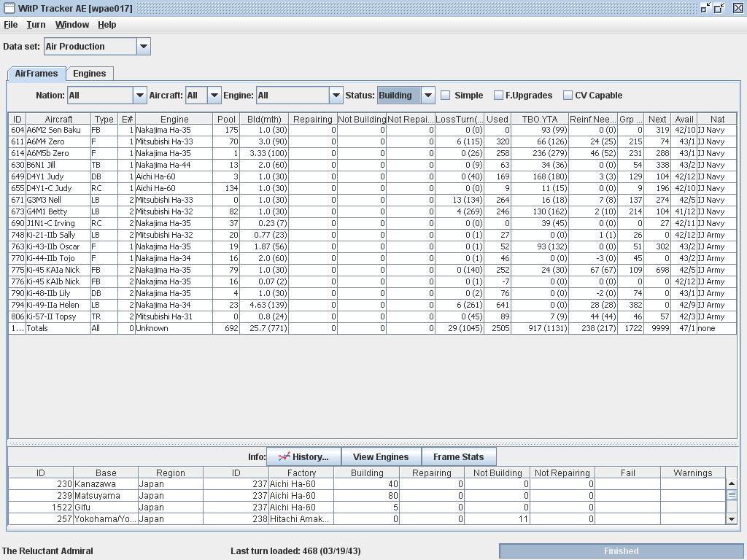Click the scroll down arrow in factory table
The height and width of the screenshot is (560, 747).
click(x=732, y=519)
